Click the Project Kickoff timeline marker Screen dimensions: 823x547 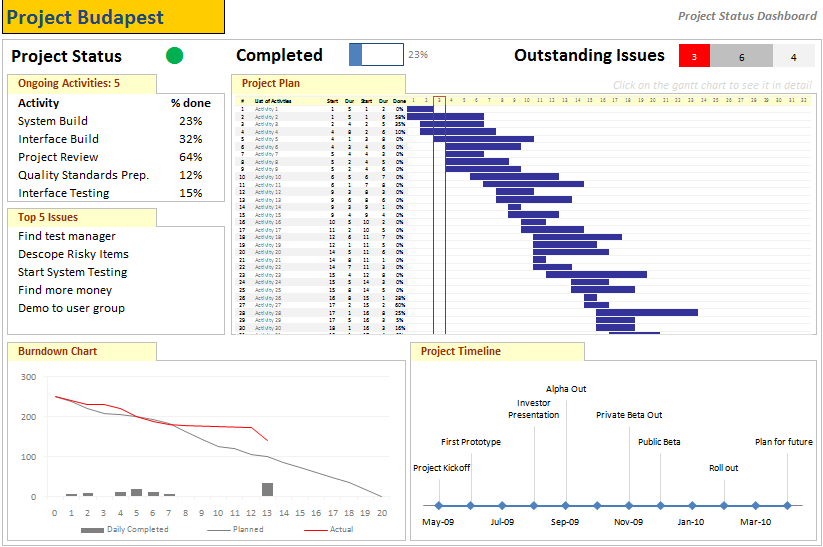tap(438, 505)
